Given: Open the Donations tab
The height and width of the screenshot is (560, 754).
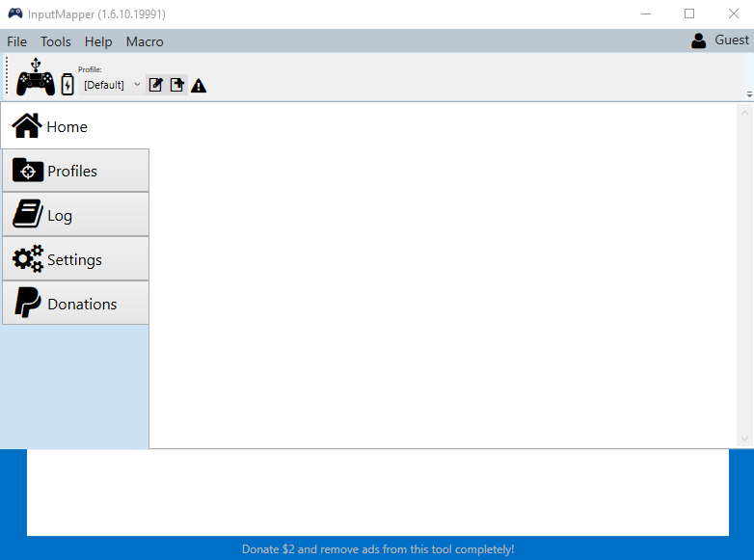Looking at the screenshot, I should click(75, 304).
